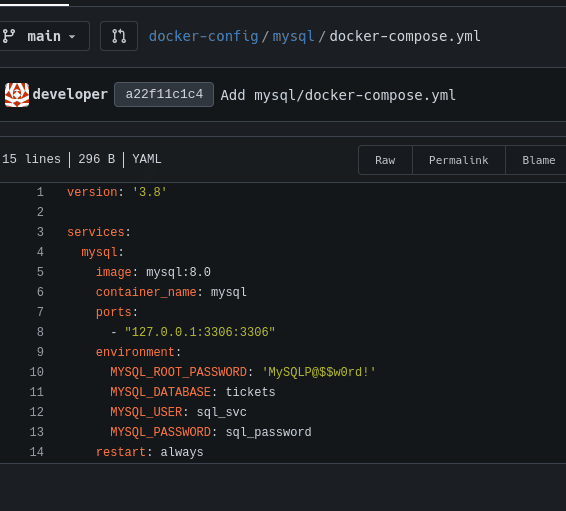Open the developer user profile link
The width and height of the screenshot is (566, 511).
coord(70,94)
